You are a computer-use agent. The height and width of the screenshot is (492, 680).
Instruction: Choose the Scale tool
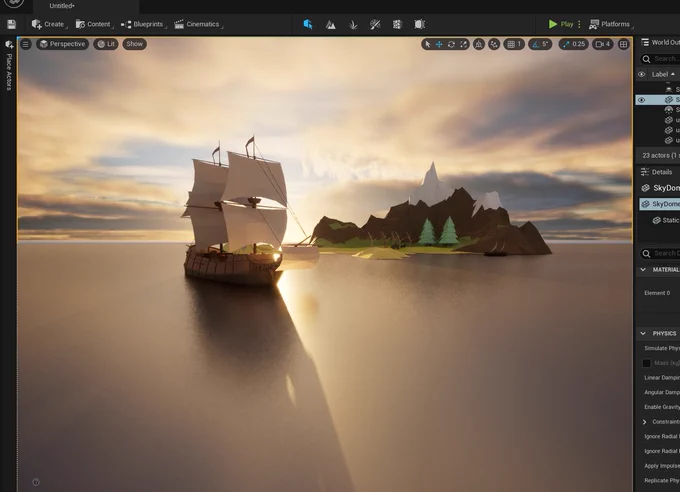464,44
